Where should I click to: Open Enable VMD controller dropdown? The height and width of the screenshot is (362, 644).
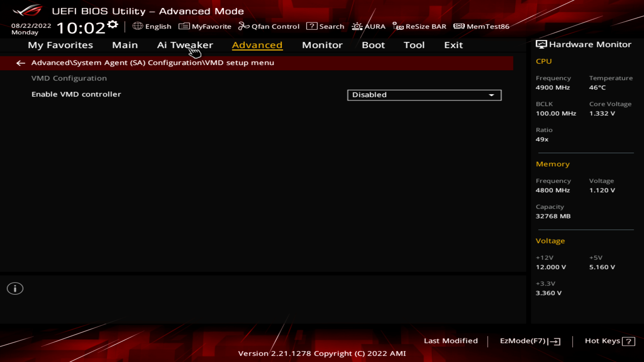[x=424, y=95]
